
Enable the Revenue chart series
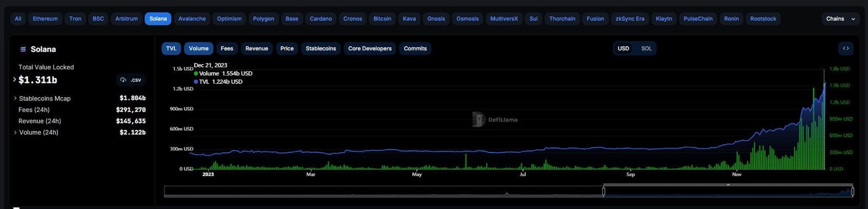257,48
